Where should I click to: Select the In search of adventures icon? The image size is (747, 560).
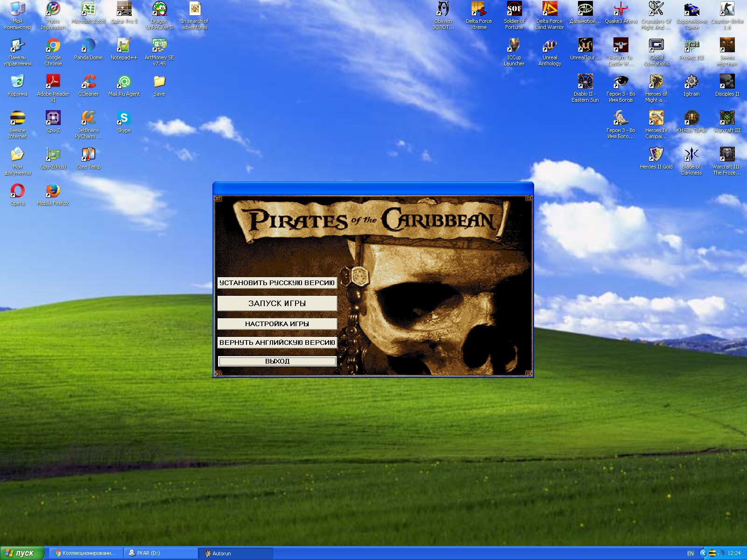(x=195, y=16)
